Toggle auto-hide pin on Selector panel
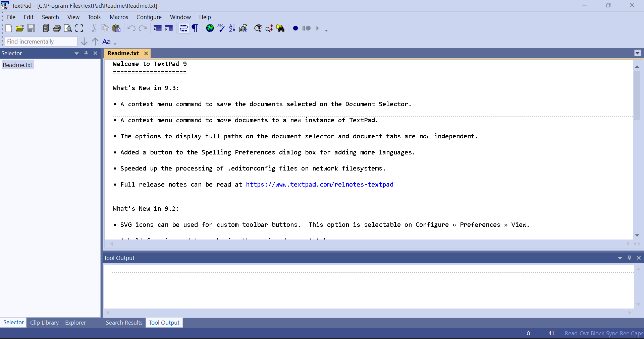The width and height of the screenshot is (644, 339). click(x=86, y=53)
